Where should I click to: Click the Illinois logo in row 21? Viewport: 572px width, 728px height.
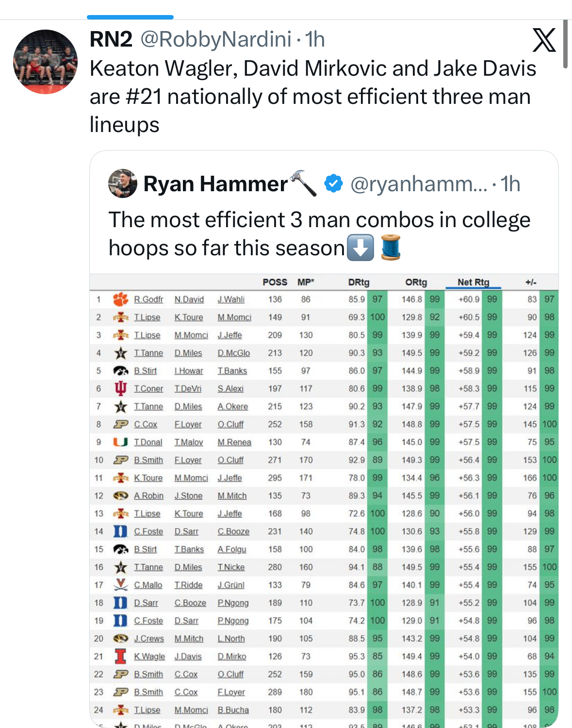[120, 656]
